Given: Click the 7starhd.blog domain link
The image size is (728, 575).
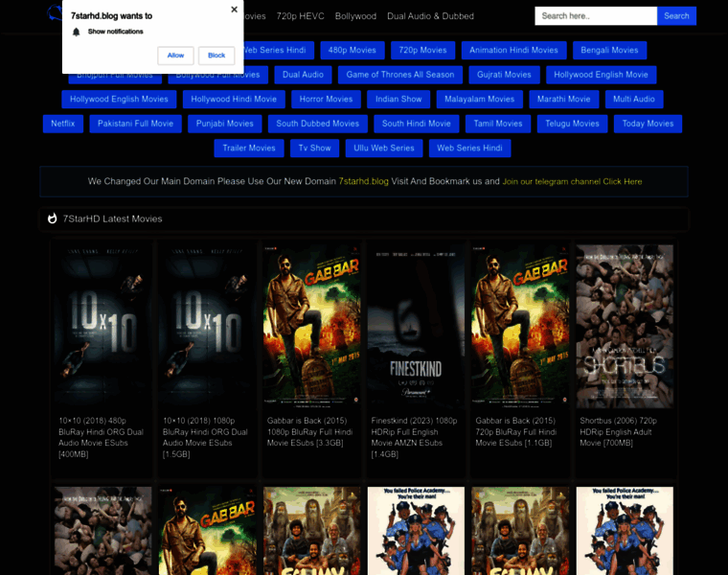Looking at the screenshot, I should click(x=364, y=181).
